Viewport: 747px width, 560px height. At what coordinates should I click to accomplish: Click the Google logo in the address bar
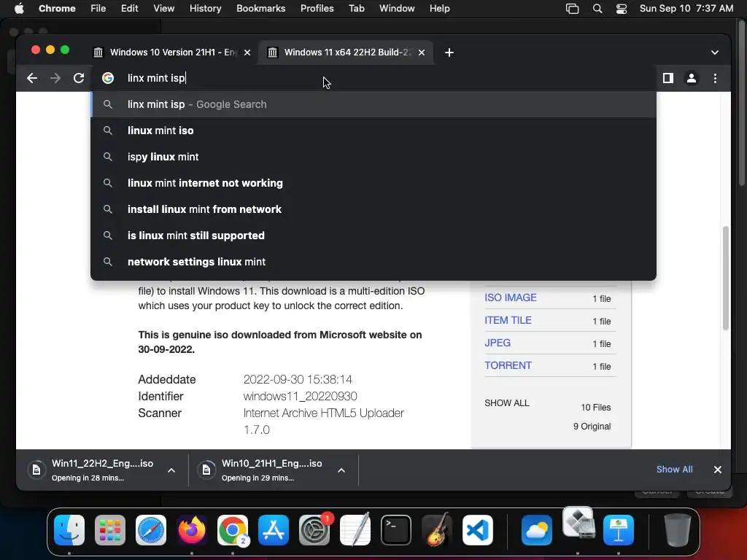click(x=108, y=78)
